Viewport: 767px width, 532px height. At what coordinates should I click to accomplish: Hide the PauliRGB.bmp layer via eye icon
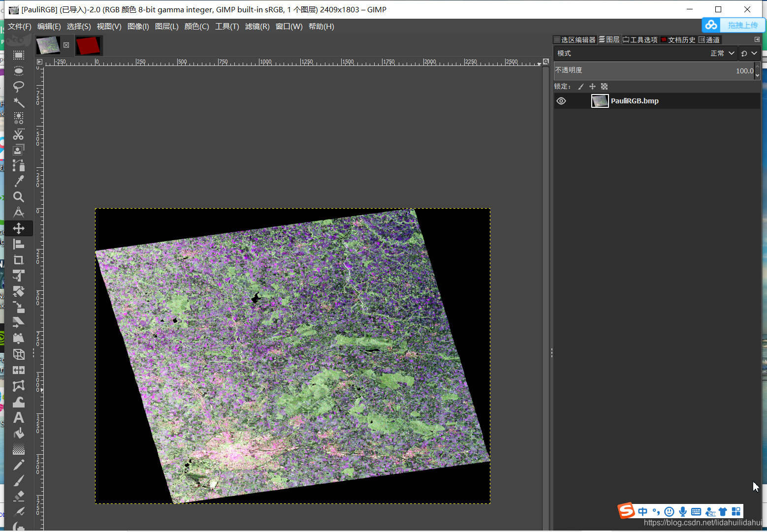click(561, 101)
